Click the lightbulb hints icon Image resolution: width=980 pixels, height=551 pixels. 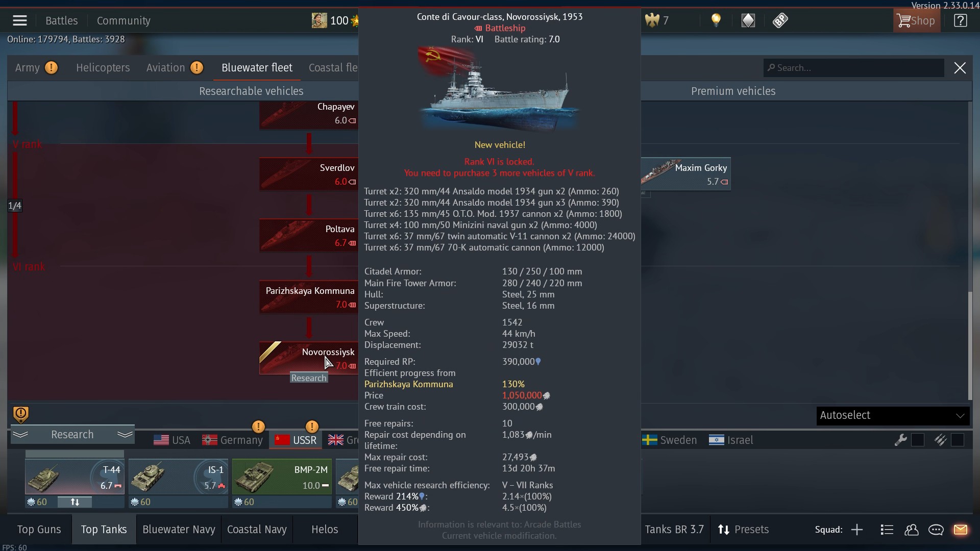(716, 20)
